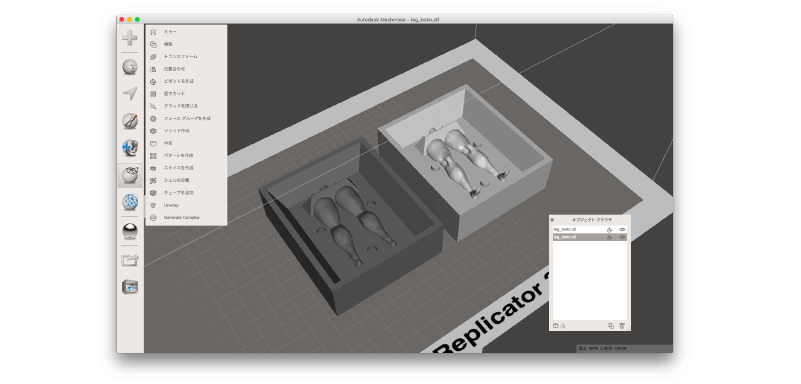Choose ミラー (Mirror) from the Edit menu

pos(186,32)
